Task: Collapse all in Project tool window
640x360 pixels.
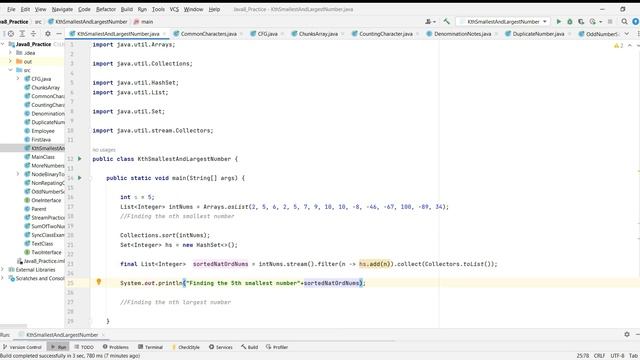Action: pos(33,34)
